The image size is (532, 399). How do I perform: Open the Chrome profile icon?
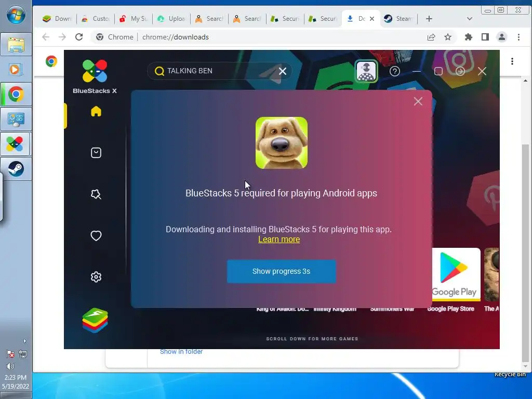(x=502, y=37)
